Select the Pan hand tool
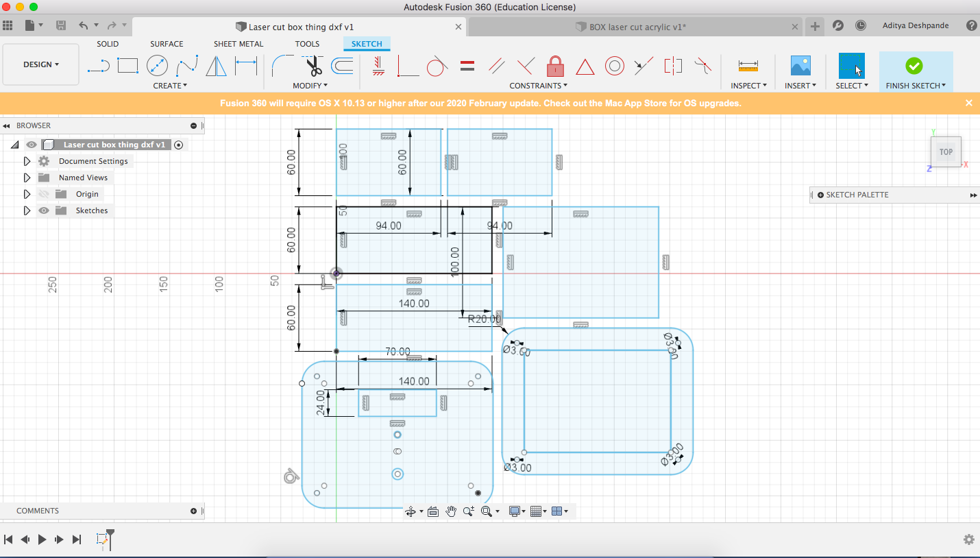Image resolution: width=980 pixels, height=558 pixels. (450, 511)
